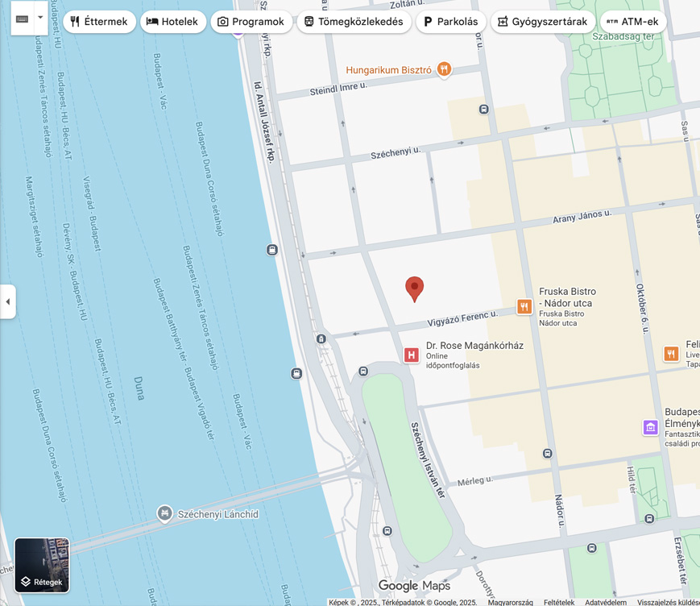
Task: Filter by Éttermek category
Action: (99, 22)
